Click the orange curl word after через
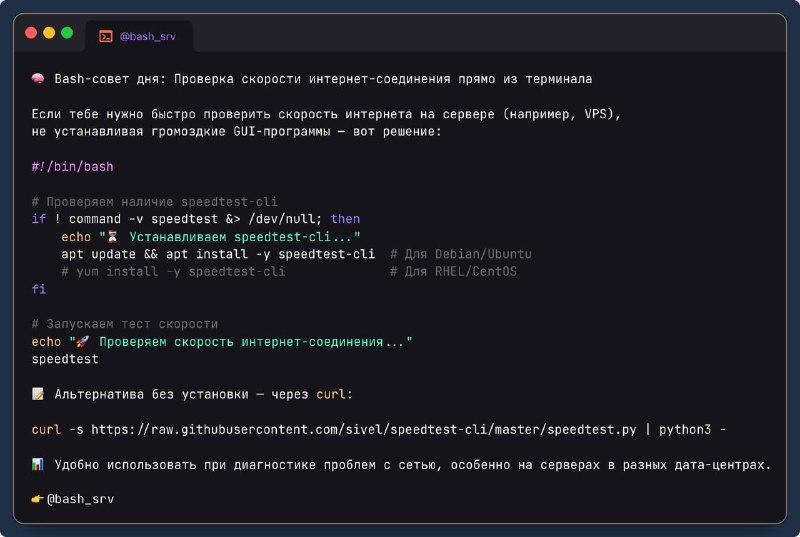The image size is (800, 537). coord(331,394)
